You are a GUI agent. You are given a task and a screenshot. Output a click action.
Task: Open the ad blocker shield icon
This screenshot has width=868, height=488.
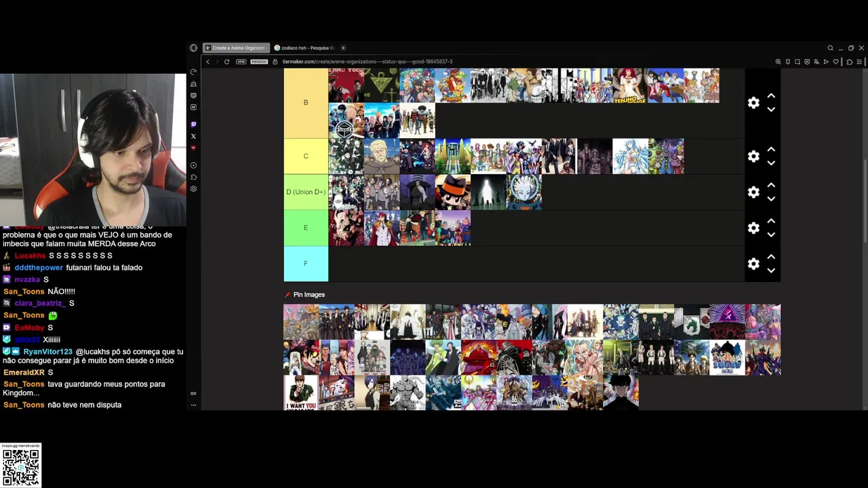(x=807, y=62)
